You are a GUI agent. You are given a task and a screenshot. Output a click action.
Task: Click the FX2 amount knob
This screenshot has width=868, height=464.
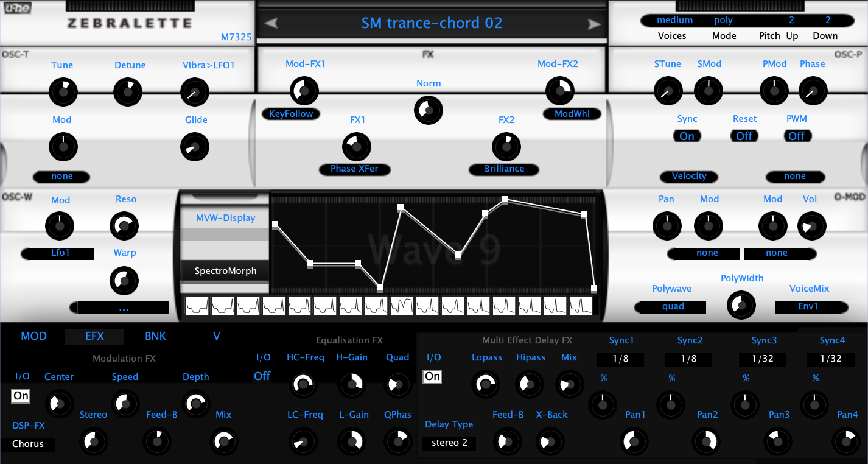pos(506,147)
